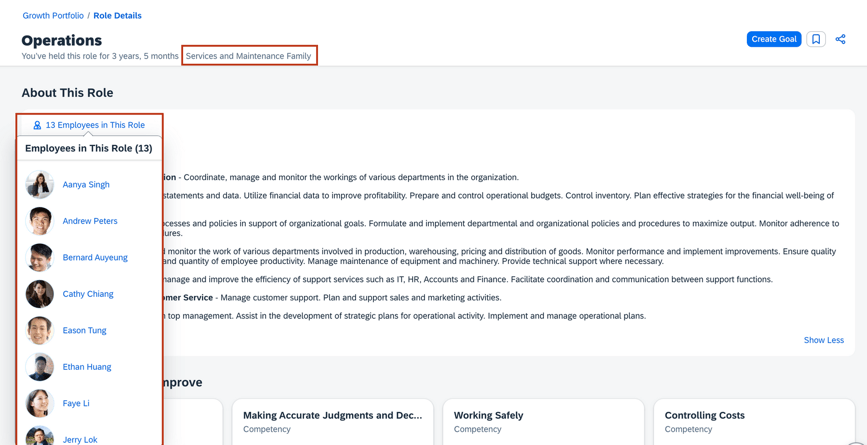Open the Making Accurate Judgments competency card
867x445 pixels.
coord(332,421)
